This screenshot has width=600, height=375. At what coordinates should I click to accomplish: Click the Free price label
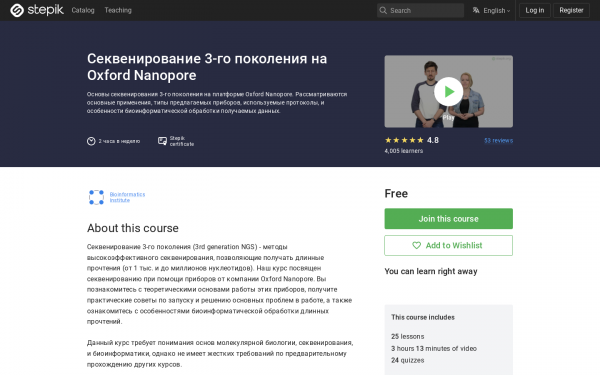(396, 194)
